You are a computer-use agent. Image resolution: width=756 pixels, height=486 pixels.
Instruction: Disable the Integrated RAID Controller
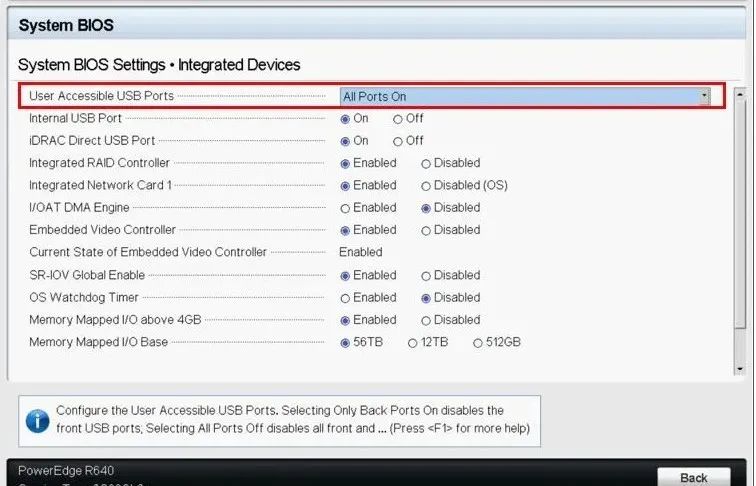[x=426, y=163]
